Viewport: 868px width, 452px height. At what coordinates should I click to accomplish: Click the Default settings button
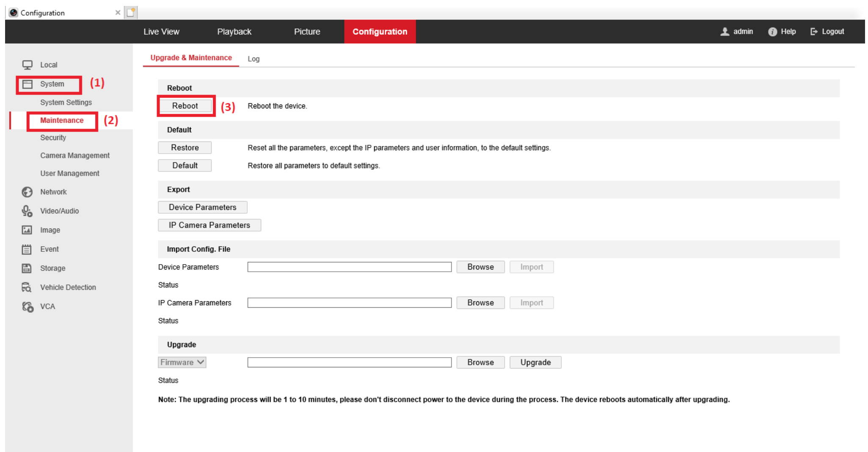click(x=185, y=165)
